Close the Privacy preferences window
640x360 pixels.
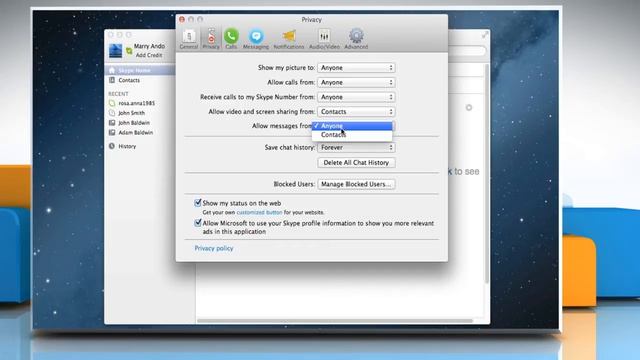pos(182,20)
